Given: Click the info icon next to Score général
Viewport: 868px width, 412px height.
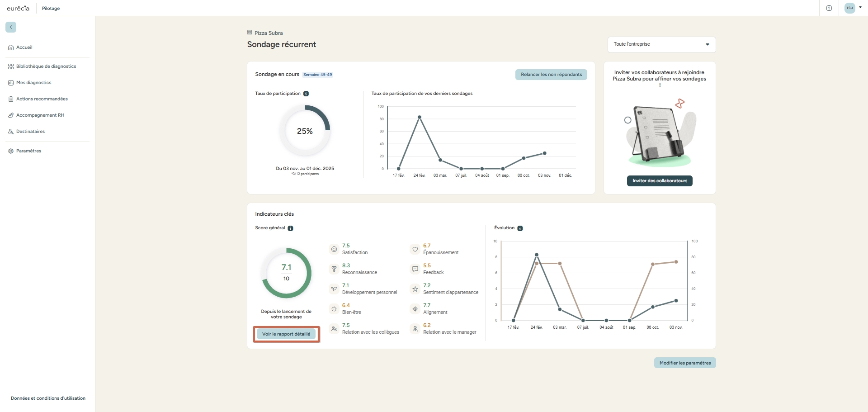Looking at the screenshot, I should click(x=291, y=228).
